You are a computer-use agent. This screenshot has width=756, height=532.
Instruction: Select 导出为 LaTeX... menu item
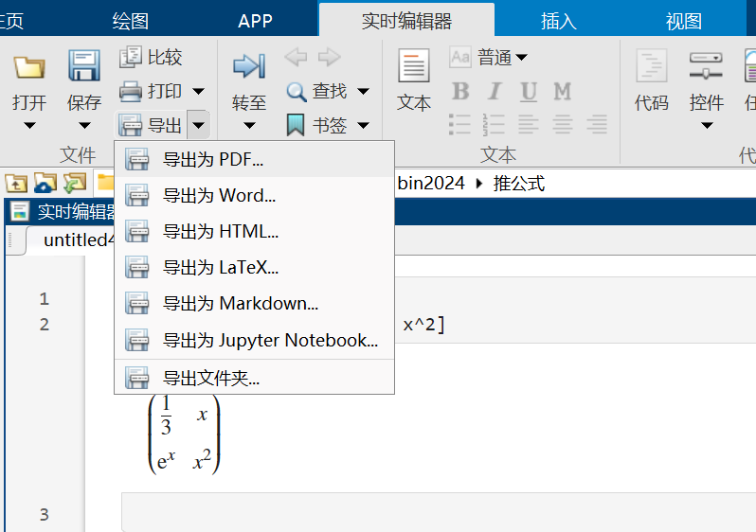tap(254, 268)
